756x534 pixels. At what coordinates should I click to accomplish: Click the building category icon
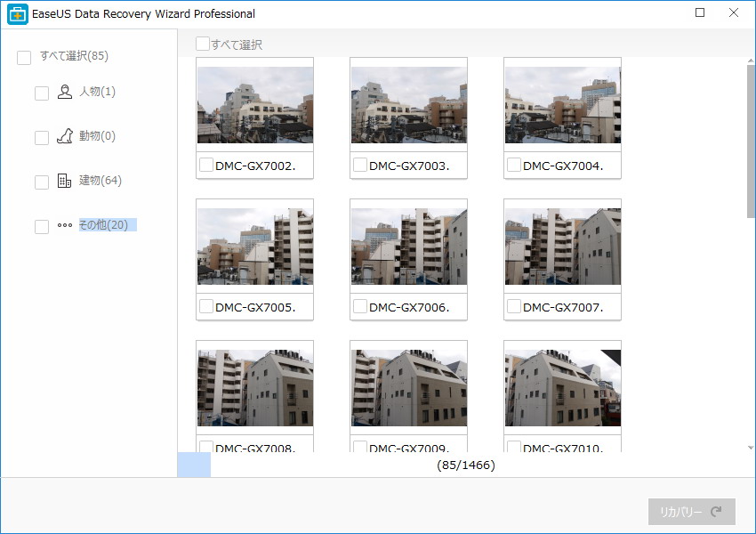(64, 181)
